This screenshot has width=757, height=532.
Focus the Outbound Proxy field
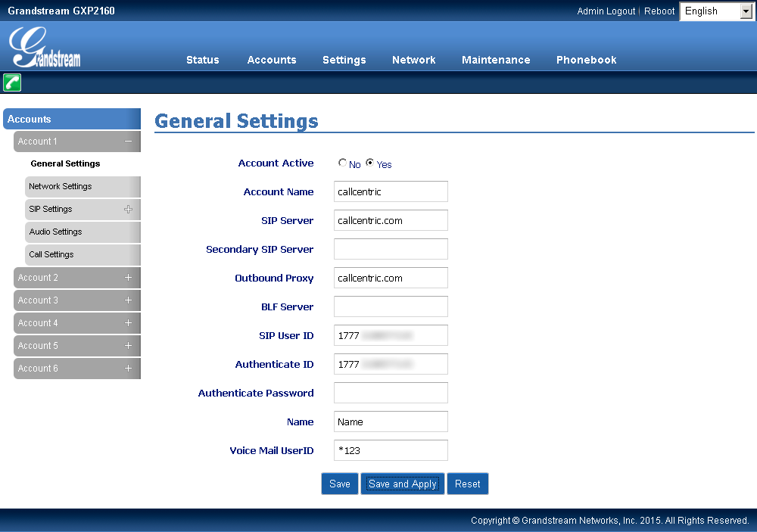[x=391, y=278]
